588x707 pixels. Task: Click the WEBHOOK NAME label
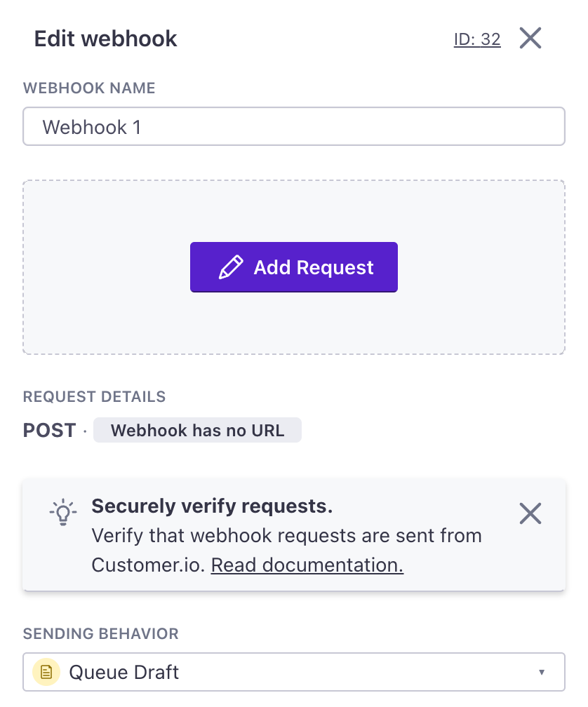tap(89, 88)
